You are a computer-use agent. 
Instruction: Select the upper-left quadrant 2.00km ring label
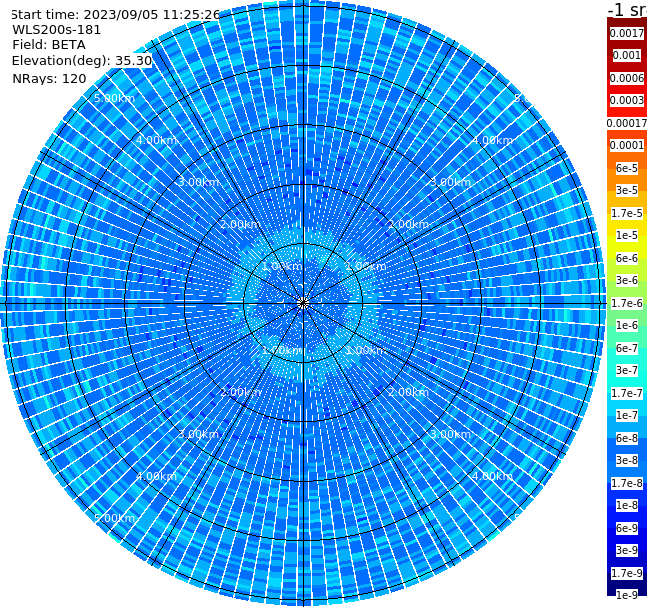tap(240, 224)
